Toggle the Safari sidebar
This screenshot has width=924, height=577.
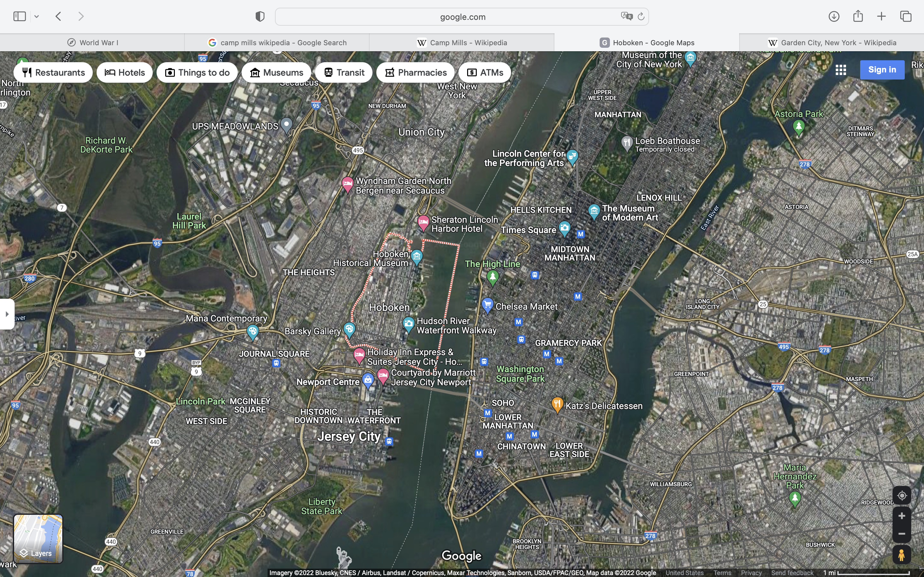click(20, 16)
